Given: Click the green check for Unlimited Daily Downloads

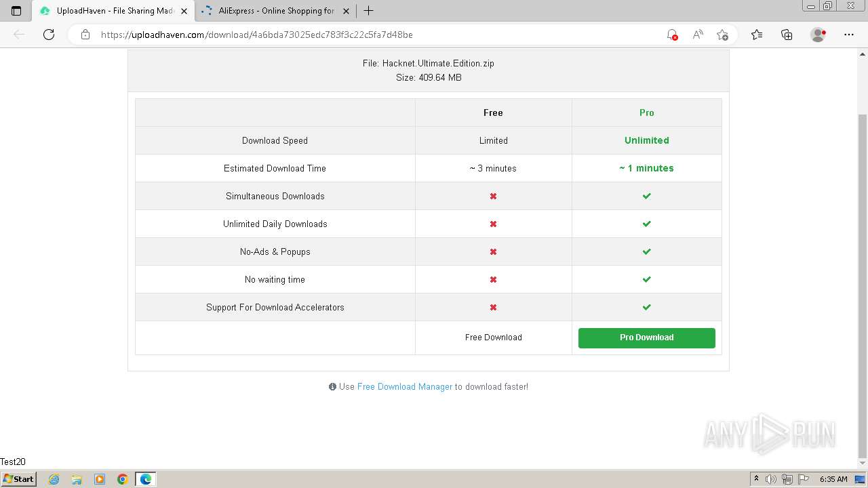Looking at the screenshot, I should coord(647,224).
